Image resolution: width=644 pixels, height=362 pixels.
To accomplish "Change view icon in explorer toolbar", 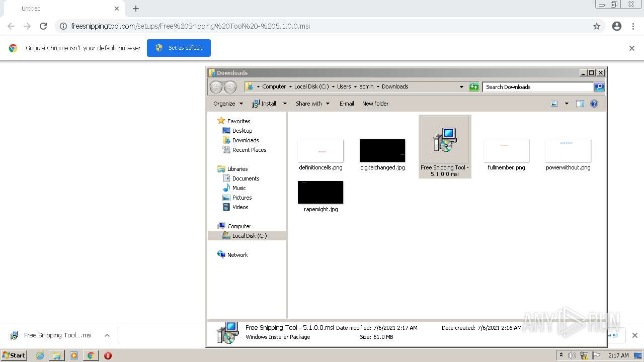I will point(554,104).
